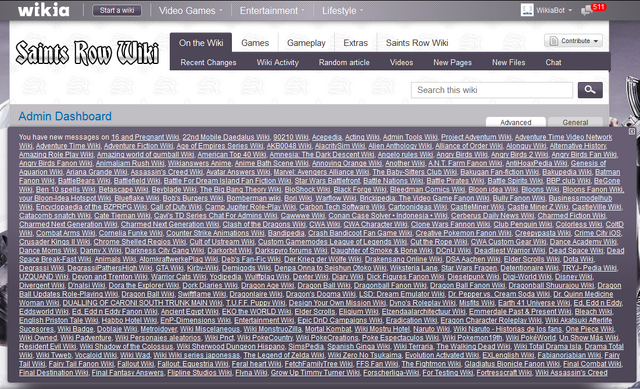Viewport: 640px width, 389px height.
Task: Expand the Video Games menu
Action: click(191, 11)
